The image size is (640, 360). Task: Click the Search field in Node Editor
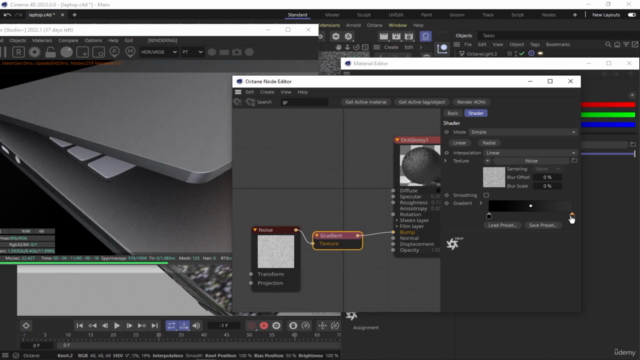[304, 102]
